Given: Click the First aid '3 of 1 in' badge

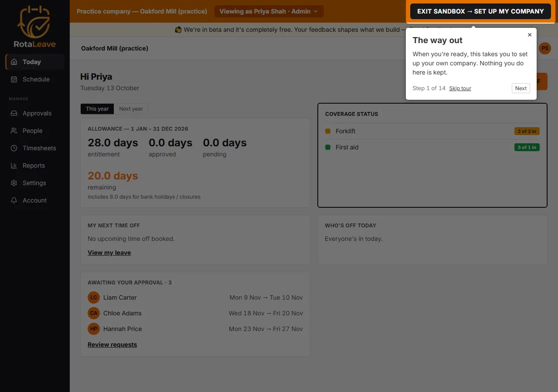Looking at the screenshot, I should [x=527, y=147].
